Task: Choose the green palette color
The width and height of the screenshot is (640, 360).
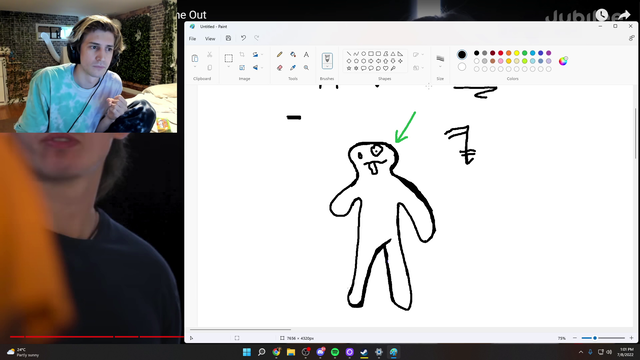Action: [524, 53]
